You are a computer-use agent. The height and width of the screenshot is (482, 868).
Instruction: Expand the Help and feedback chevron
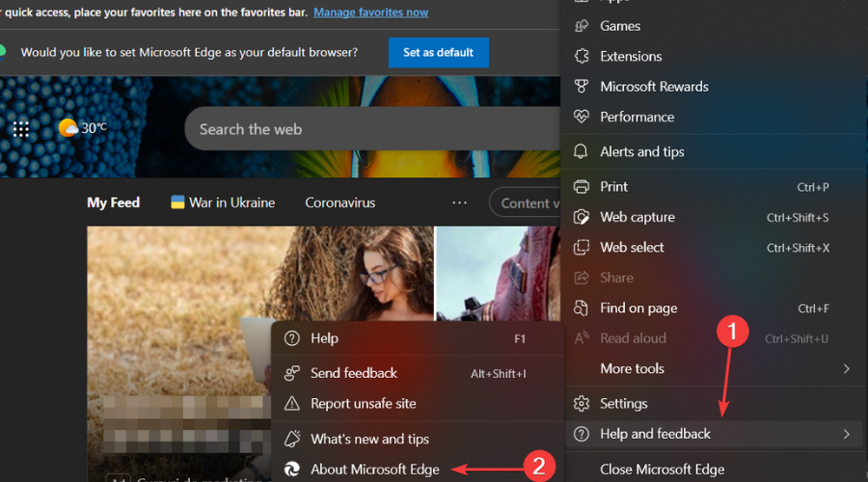(846, 435)
